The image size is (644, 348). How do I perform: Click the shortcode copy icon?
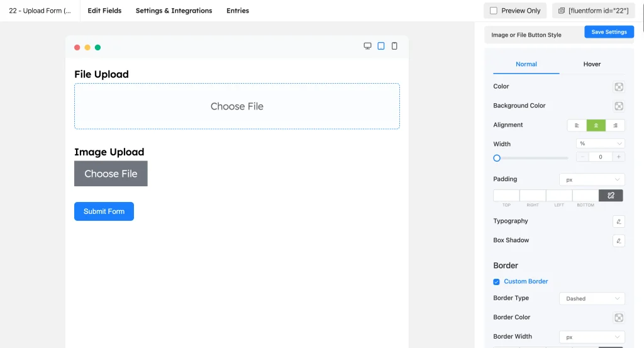(x=562, y=11)
